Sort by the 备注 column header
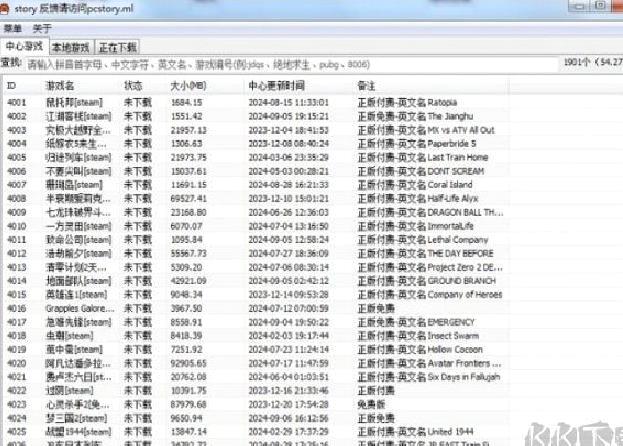The image size is (623, 446). pyautogui.click(x=366, y=86)
